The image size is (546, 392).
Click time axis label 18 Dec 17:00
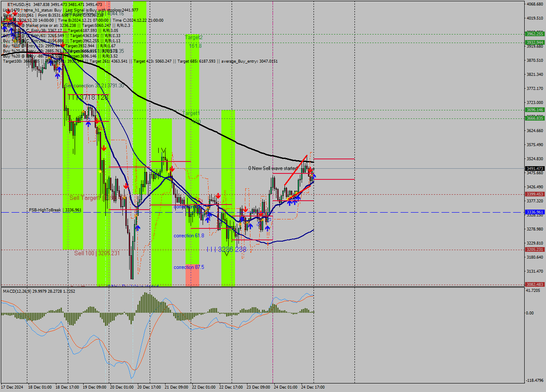pyautogui.click(x=67, y=387)
